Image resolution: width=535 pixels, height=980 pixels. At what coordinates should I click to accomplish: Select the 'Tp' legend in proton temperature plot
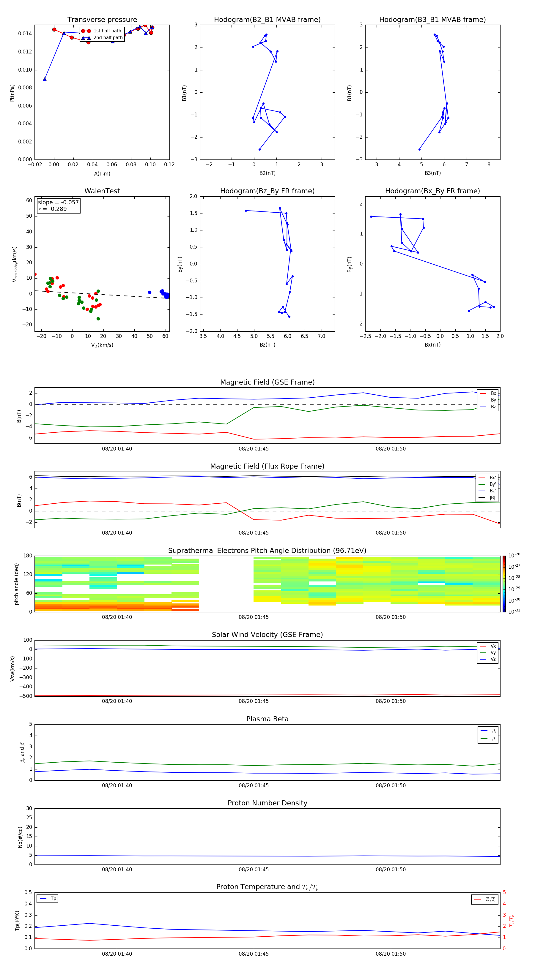pos(48,899)
